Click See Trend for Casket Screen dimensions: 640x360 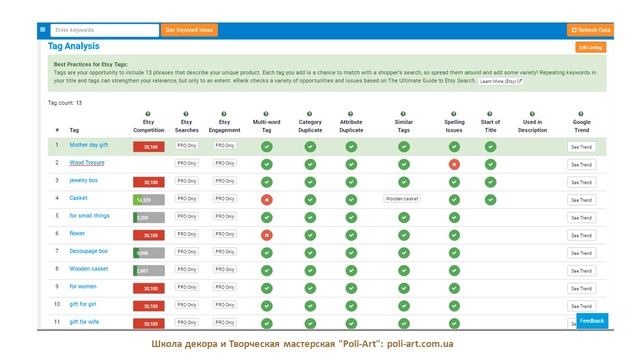(x=581, y=200)
